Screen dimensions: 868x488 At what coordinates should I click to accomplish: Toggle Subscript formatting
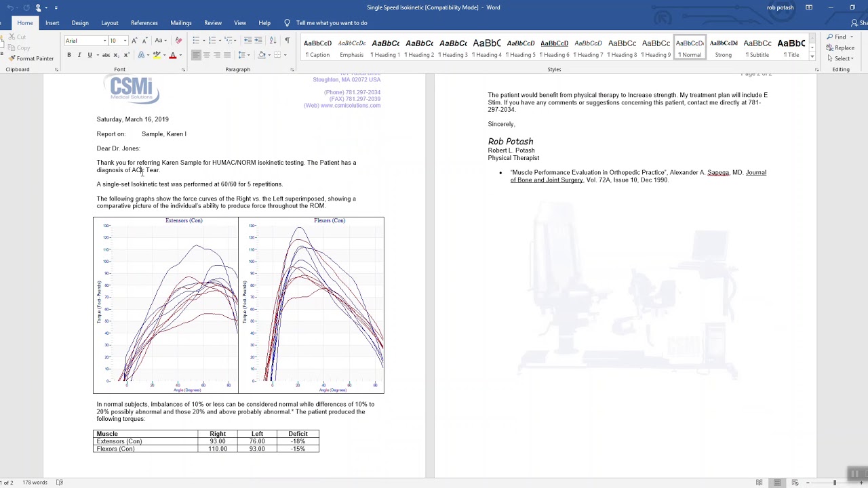pos(117,55)
